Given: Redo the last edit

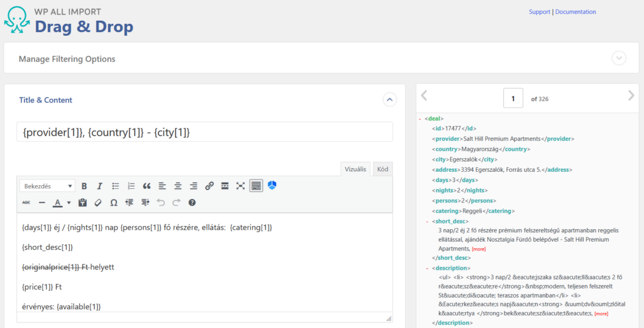Looking at the screenshot, I should click(176, 203).
